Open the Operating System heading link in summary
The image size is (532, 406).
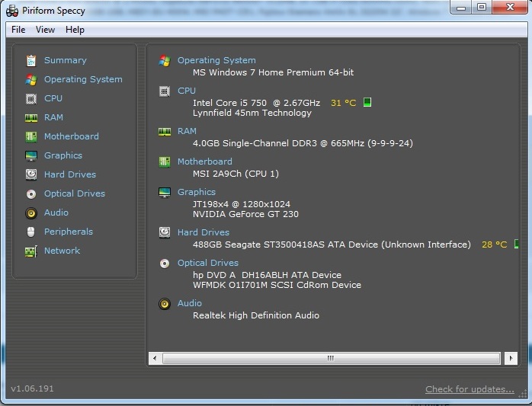(216, 60)
